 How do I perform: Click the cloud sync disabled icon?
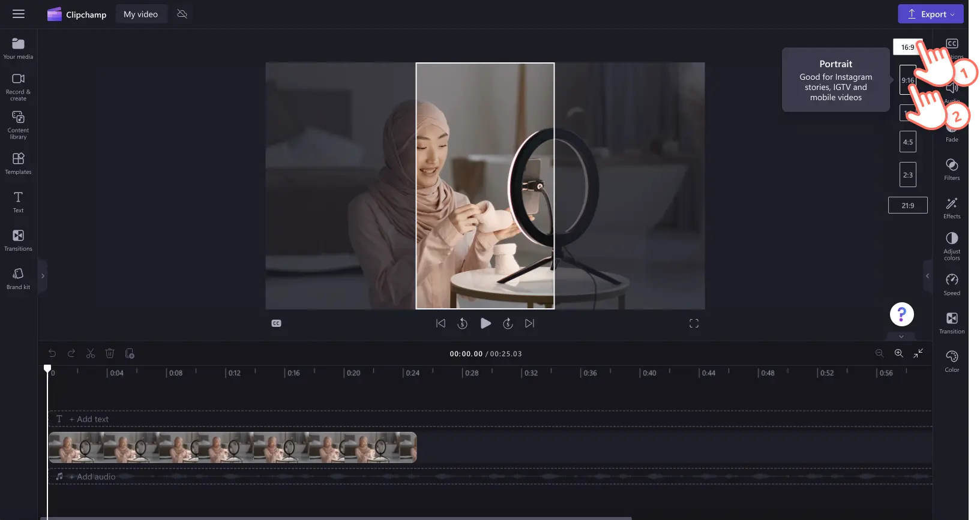coord(182,14)
